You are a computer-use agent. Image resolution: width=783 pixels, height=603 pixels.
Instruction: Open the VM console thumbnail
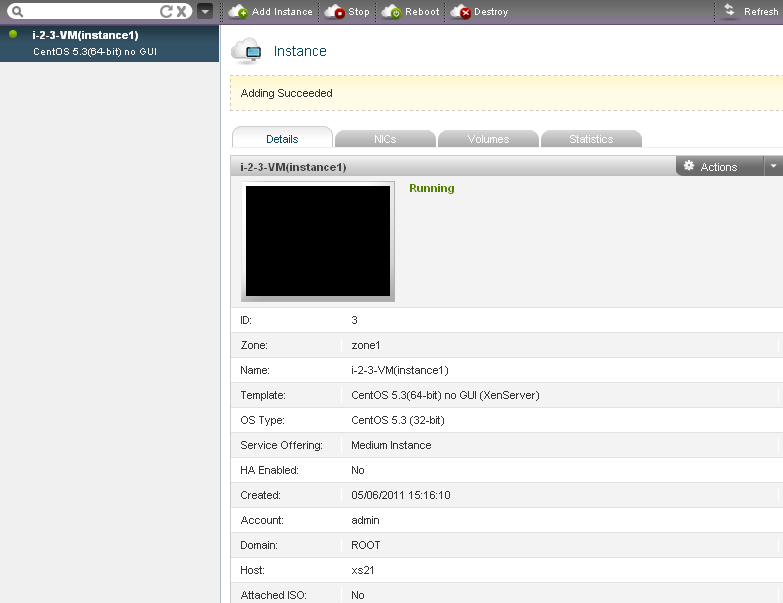coord(318,241)
